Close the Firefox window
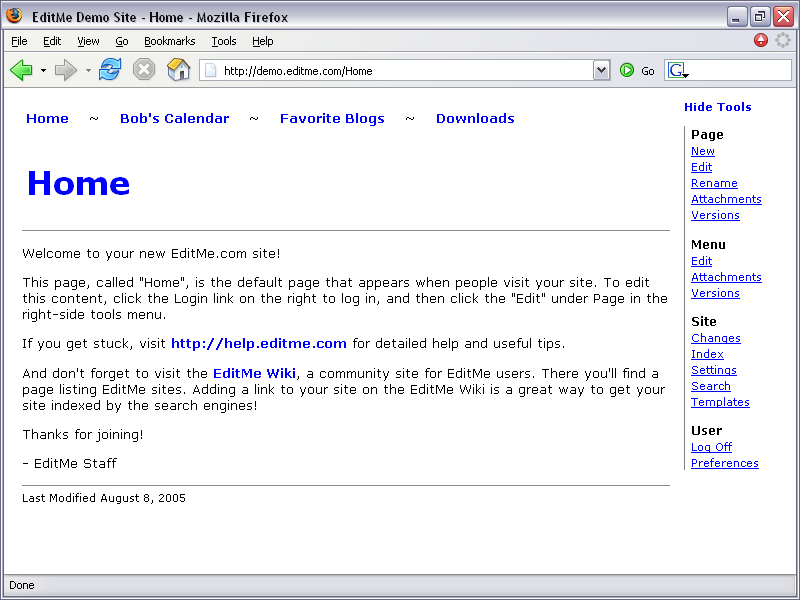The image size is (800, 600). 783,16
